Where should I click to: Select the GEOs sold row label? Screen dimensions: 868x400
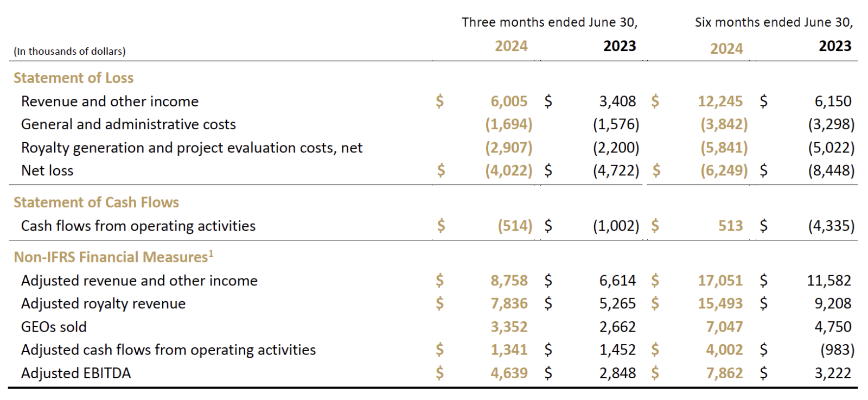54,327
